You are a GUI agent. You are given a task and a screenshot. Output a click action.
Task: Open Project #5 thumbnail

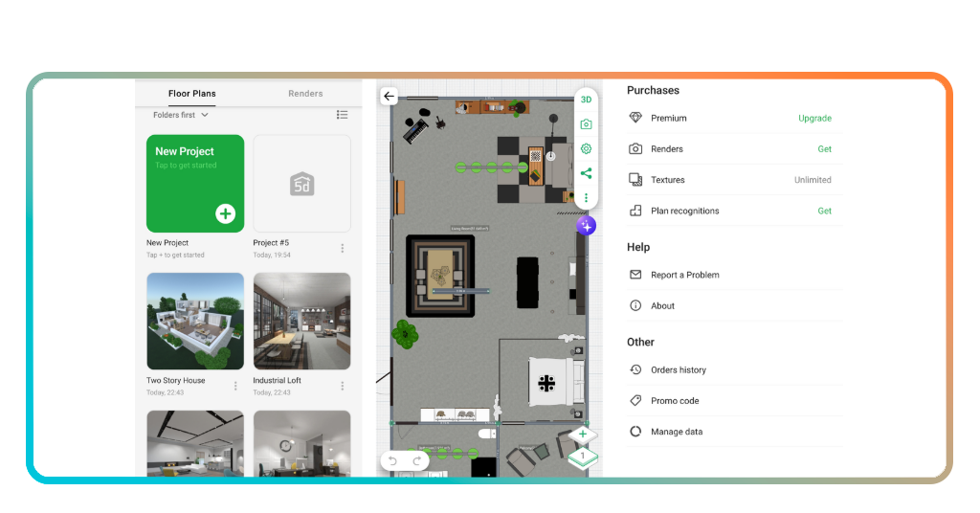tap(301, 184)
